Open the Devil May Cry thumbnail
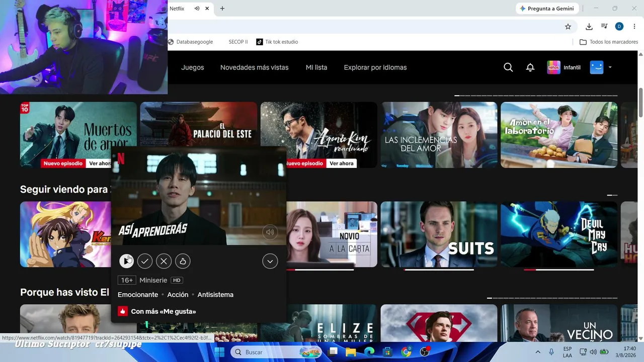The width and height of the screenshot is (644, 362). 559,234
